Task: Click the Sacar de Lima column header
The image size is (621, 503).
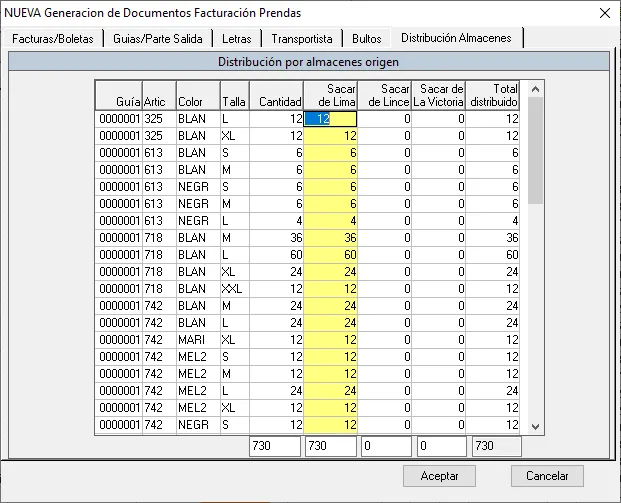Action: click(x=330, y=95)
